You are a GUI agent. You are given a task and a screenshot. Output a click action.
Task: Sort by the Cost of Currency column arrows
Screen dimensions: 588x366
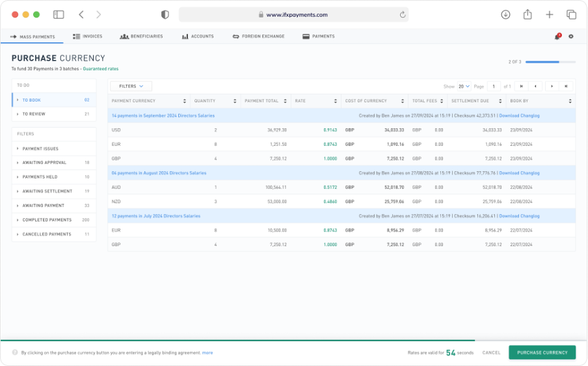(x=403, y=101)
